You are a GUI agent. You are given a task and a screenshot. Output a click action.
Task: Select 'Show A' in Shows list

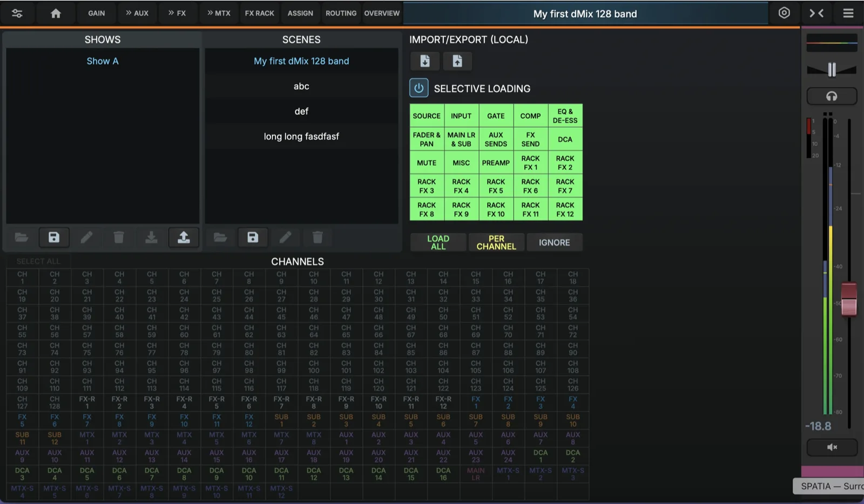click(103, 61)
